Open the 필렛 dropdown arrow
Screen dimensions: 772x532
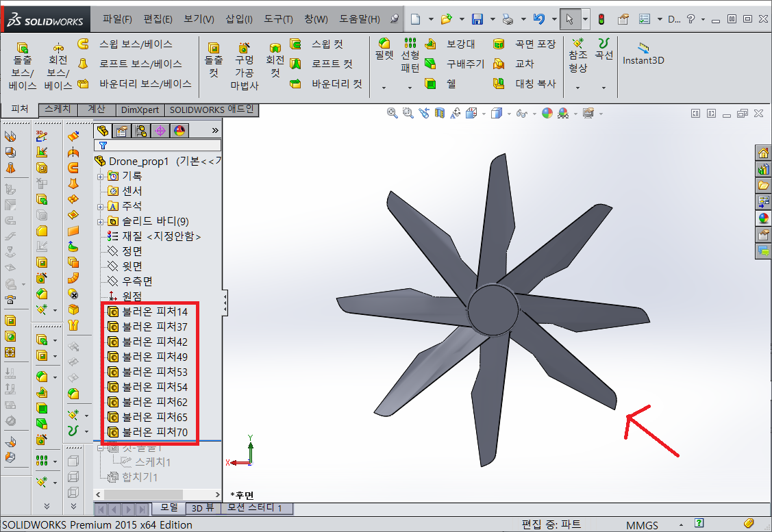[x=384, y=88]
